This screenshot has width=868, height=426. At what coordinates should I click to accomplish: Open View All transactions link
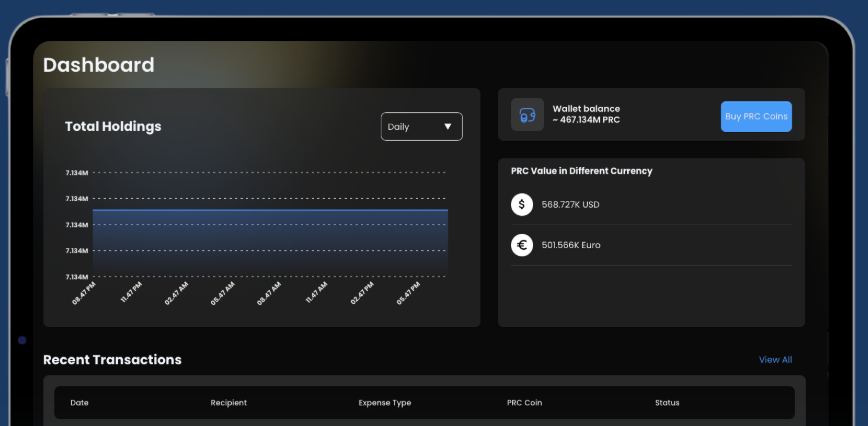[775, 360]
